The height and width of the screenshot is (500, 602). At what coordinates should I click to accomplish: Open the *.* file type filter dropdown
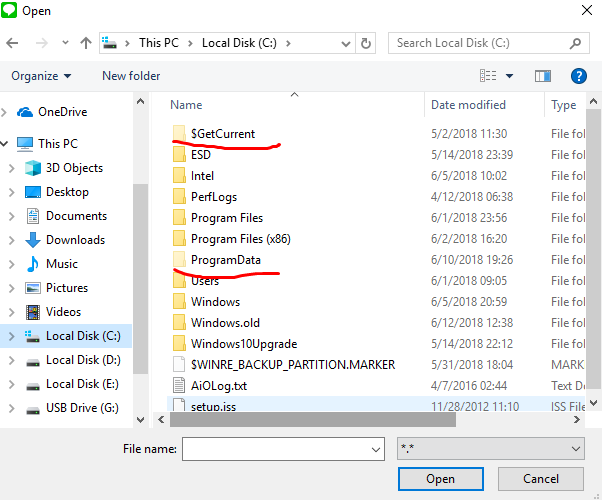click(491, 449)
